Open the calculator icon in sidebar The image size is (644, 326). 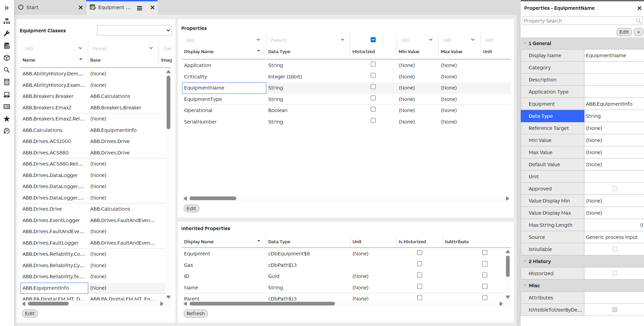coord(7,82)
